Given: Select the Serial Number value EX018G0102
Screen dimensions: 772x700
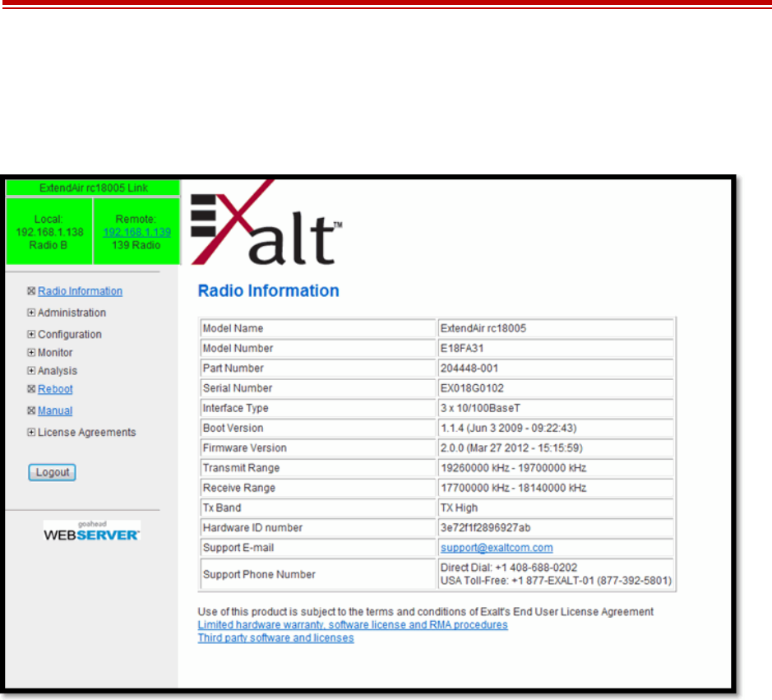Looking at the screenshot, I should [472, 388].
